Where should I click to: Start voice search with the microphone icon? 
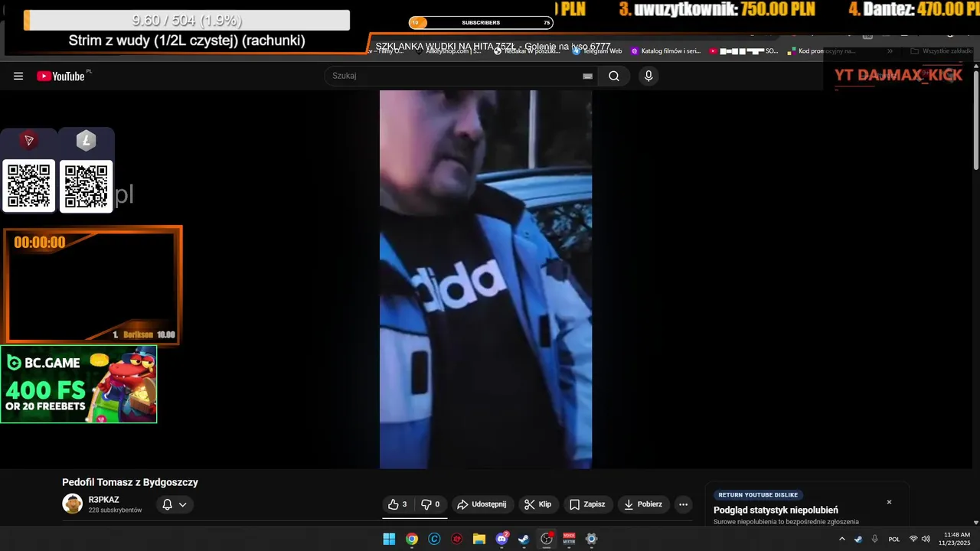(648, 76)
